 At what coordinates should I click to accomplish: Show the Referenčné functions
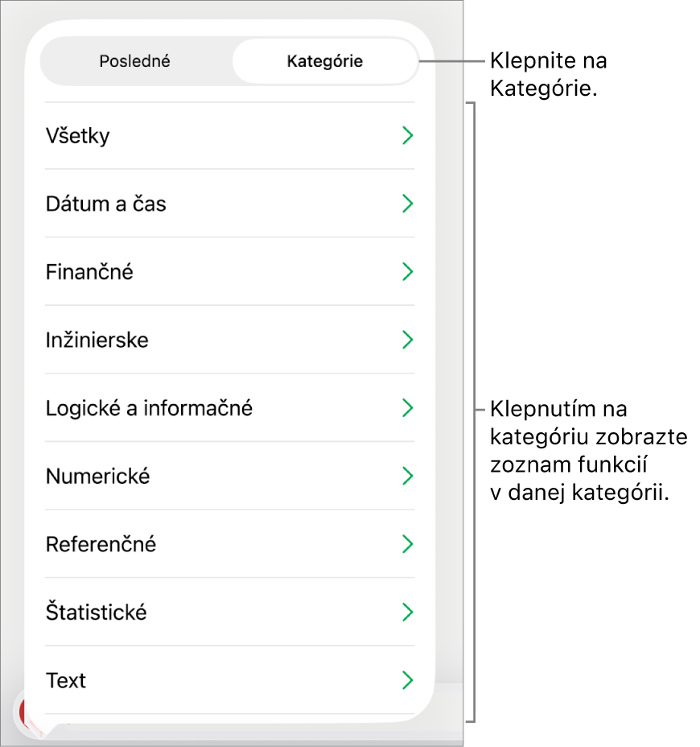[229, 544]
